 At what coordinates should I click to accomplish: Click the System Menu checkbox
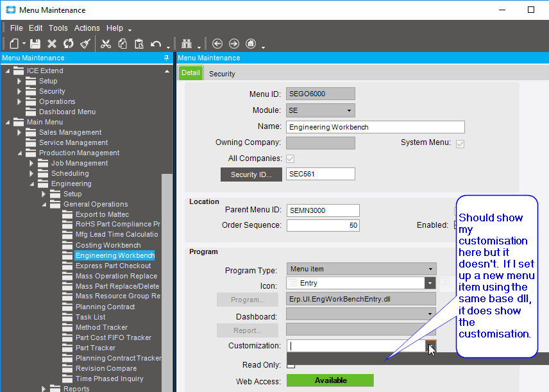(x=460, y=144)
